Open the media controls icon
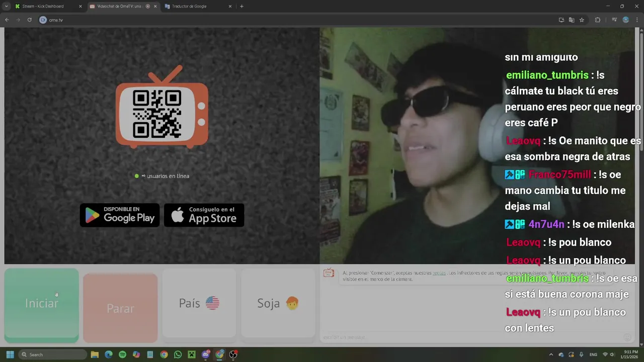The height and width of the screenshot is (362, 644). (614, 20)
